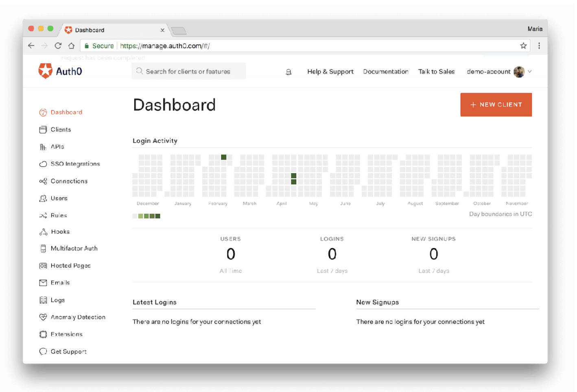Go back with the browser back arrow

[31, 46]
